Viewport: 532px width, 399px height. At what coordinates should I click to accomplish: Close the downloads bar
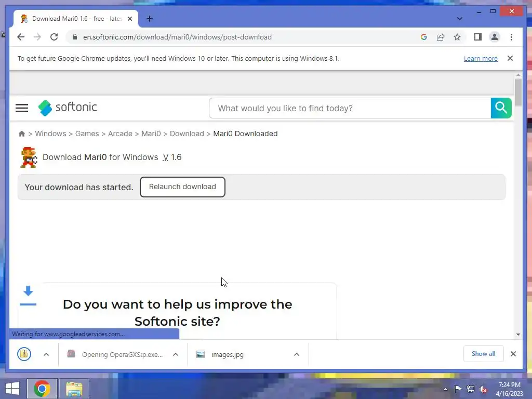[x=513, y=354]
